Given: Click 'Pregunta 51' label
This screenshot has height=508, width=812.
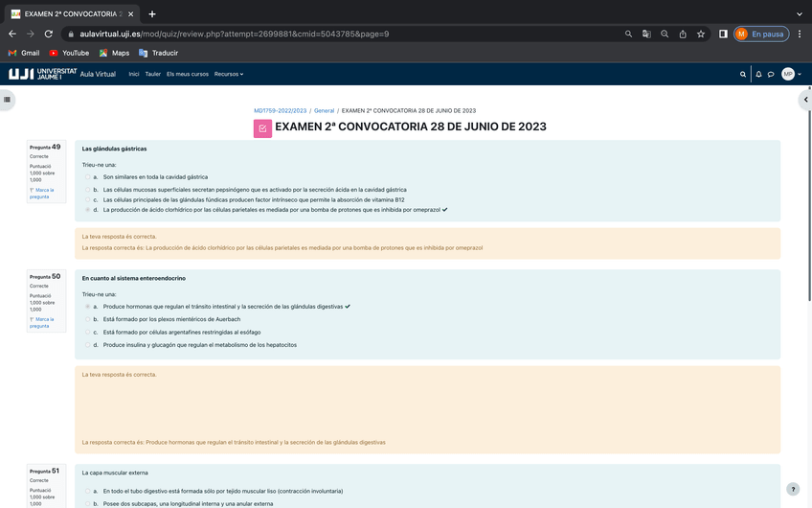Looking at the screenshot, I should [45, 471].
